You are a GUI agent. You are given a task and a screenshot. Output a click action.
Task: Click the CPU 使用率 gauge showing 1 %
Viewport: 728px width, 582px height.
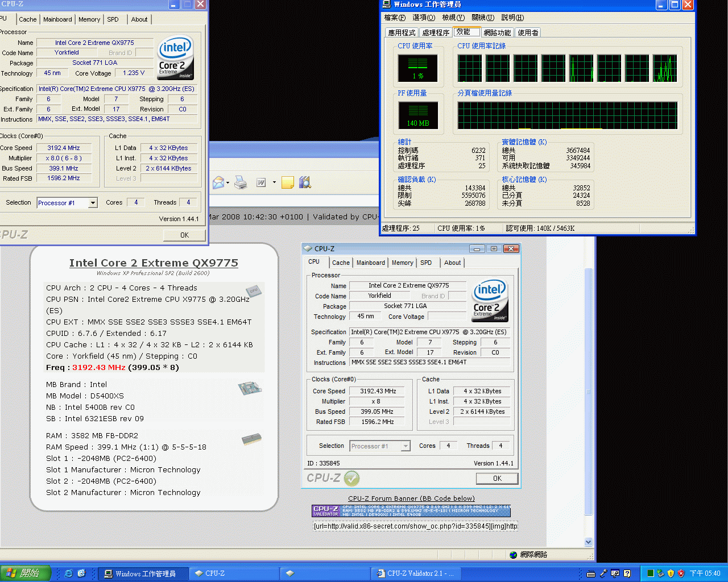pyautogui.click(x=418, y=68)
